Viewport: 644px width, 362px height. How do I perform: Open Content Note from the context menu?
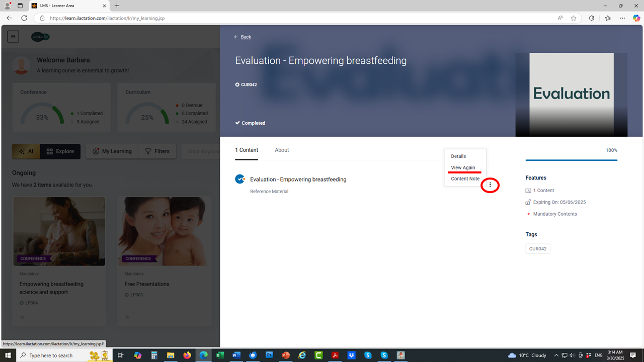465,178
